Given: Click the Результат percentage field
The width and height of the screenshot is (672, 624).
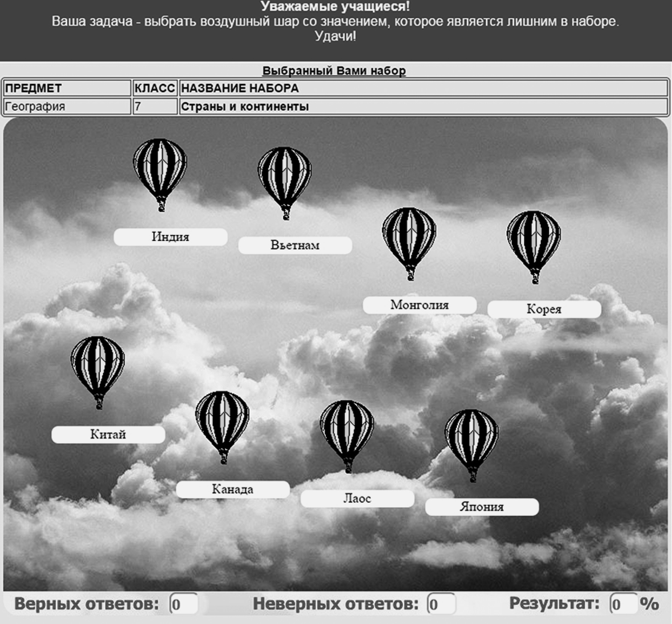Looking at the screenshot, I should [x=624, y=604].
